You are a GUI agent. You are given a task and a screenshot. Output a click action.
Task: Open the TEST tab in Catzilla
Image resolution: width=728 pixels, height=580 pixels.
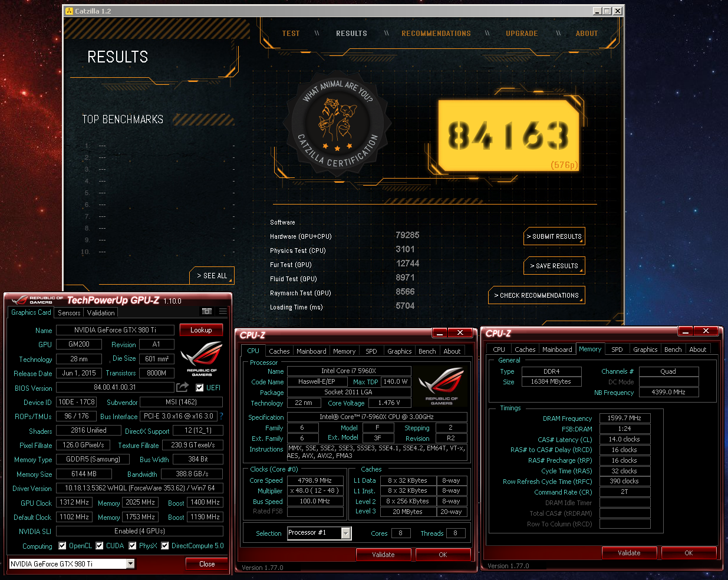click(291, 34)
